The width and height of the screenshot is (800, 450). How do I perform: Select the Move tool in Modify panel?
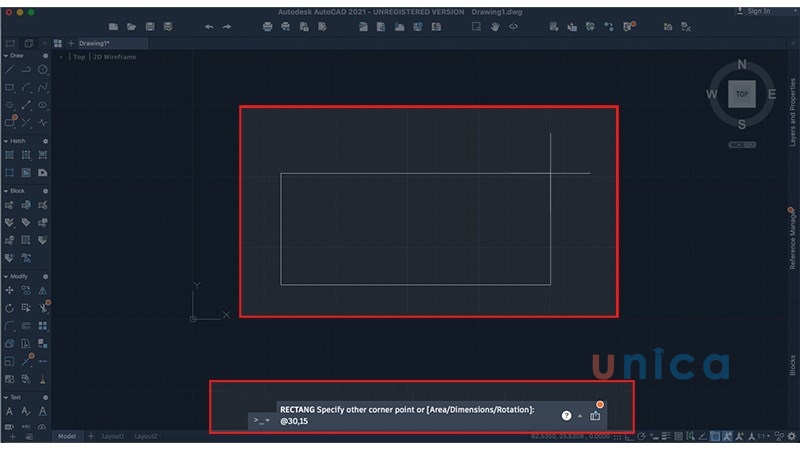10,290
